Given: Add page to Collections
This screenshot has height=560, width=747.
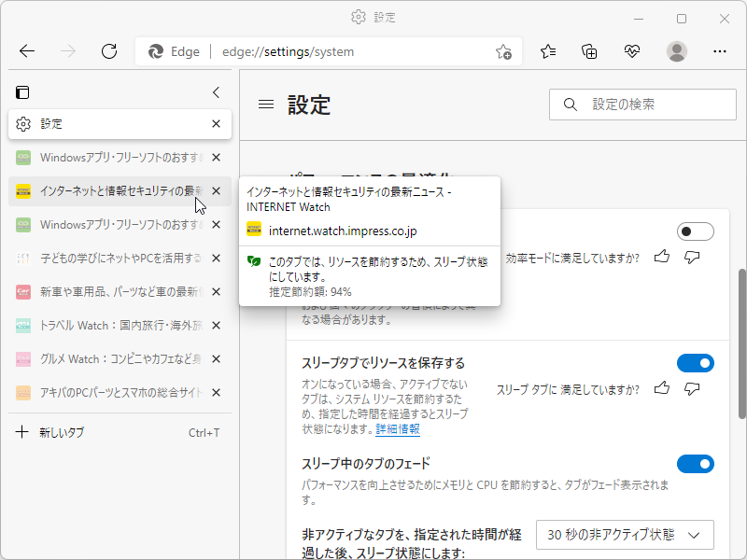Looking at the screenshot, I should coord(589,52).
